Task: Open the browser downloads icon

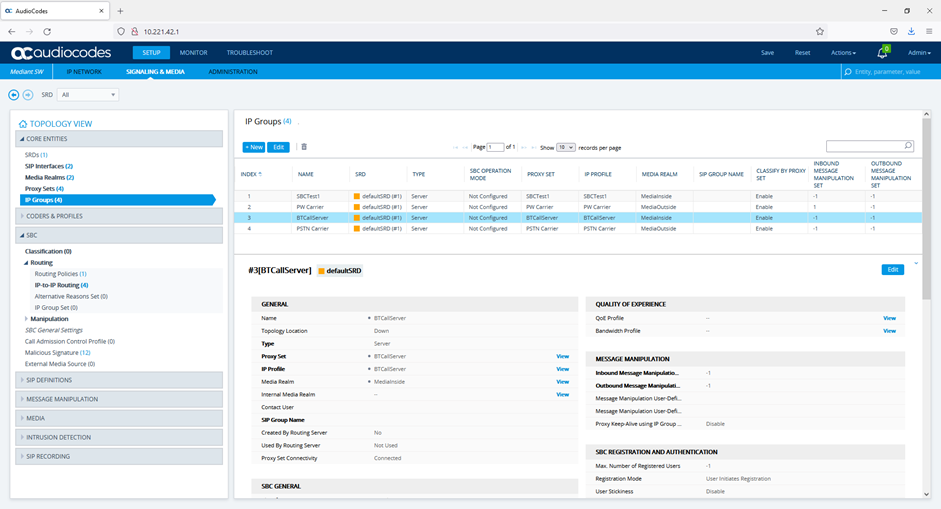Action: (911, 31)
